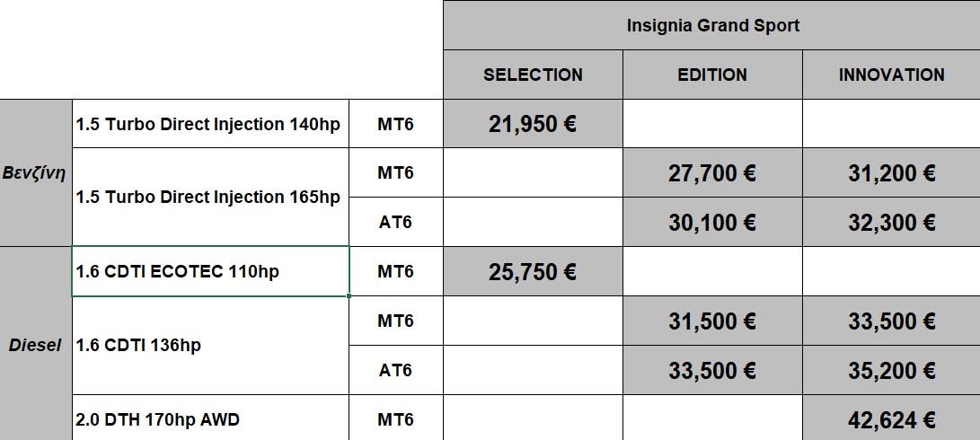
Task: Select the 1.6 CDTI ECOTEC 110hp cell
Action: point(209,271)
